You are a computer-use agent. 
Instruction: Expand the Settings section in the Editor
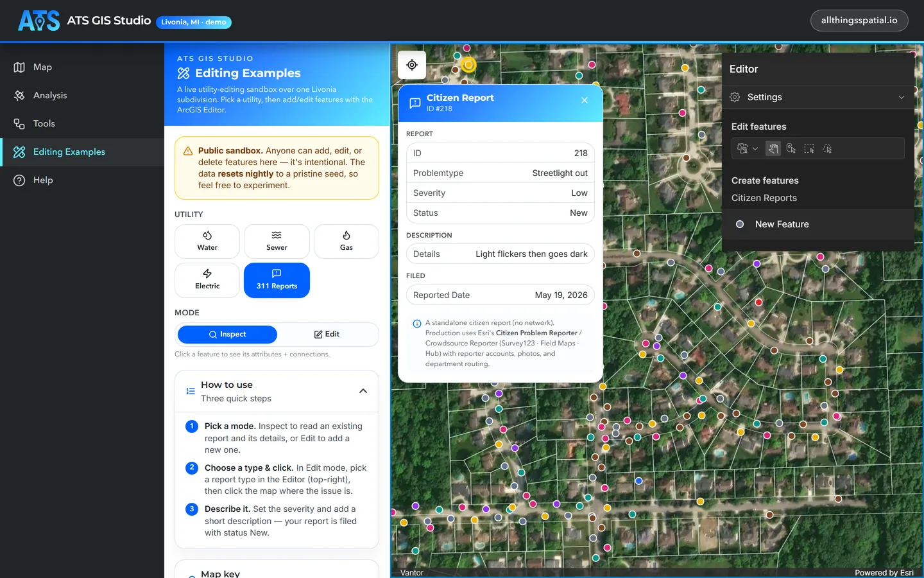[x=818, y=97]
